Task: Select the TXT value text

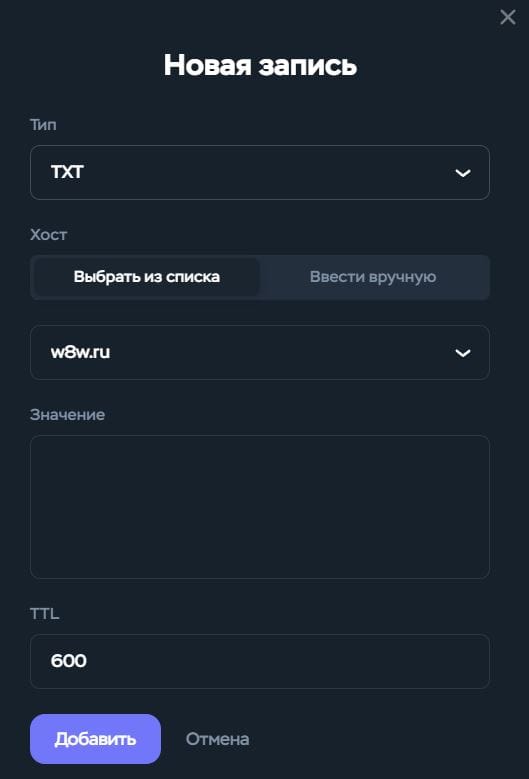Action: [67, 172]
